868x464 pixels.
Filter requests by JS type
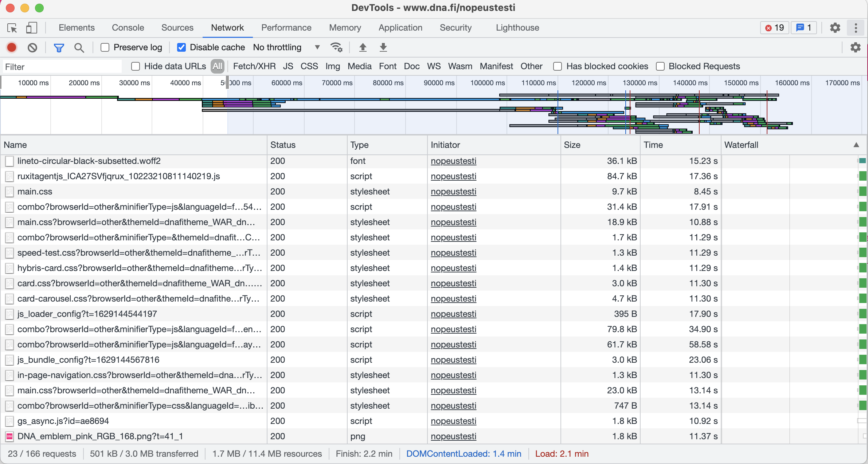(x=288, y=66)
